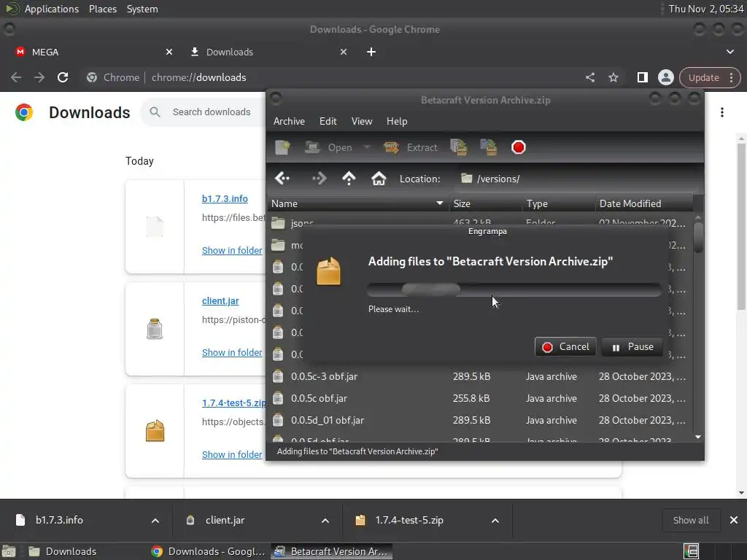The image size is (747, 560).
Task: Open the Help menu in Engrampa
Action: [x=397, y=122]
